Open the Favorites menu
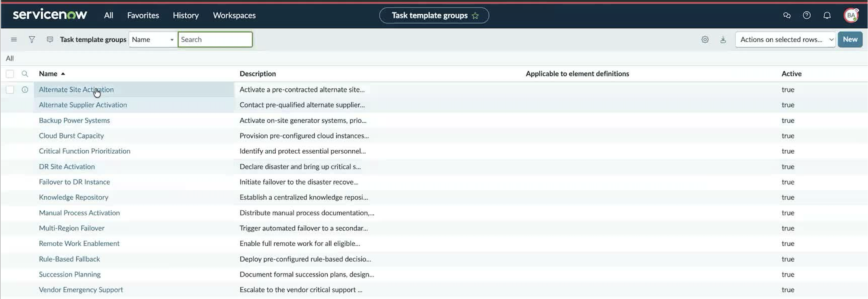 pyautogui.click(x=143, y=15)
